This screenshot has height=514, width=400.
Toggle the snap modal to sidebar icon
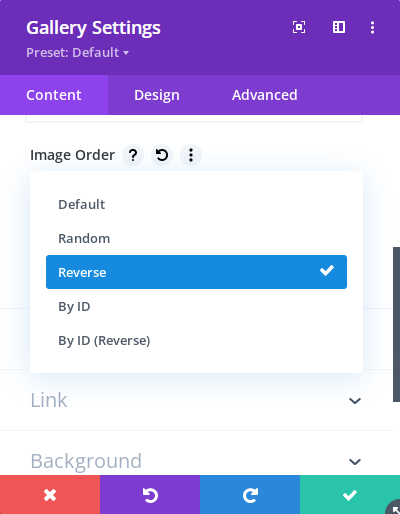pyautogui.click(x=339, y=27)
